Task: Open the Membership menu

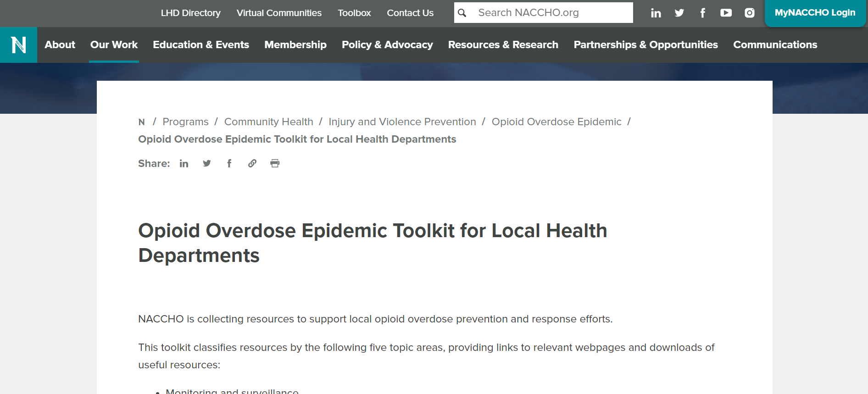Action: [x=295, y=45]
